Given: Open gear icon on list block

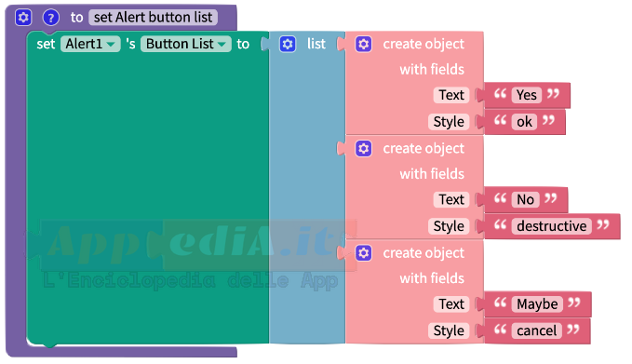Looking at the screenshot, I should coord(288,44).
